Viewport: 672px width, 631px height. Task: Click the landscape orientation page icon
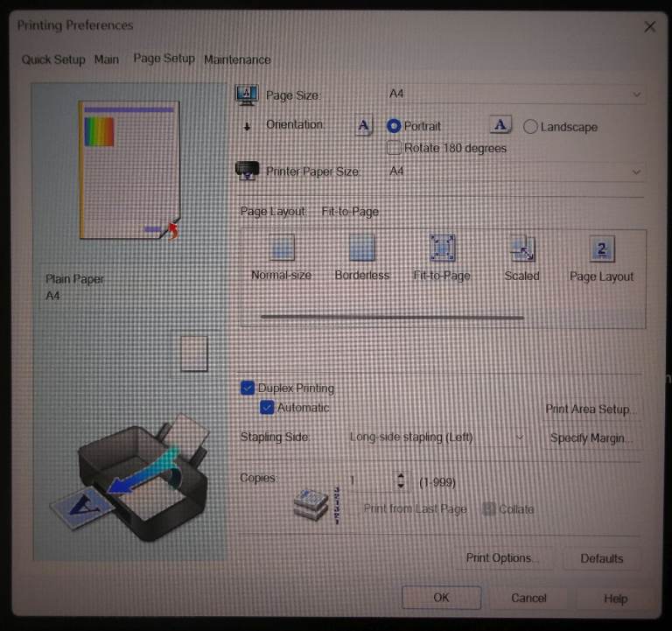(x=499, y=126)
